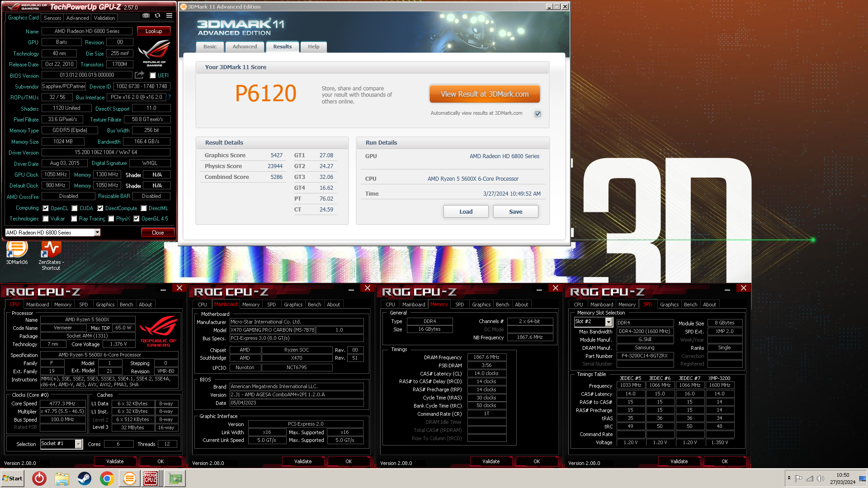Select the GPU-Z graphics card taskbar icon

tap(175, 478)
